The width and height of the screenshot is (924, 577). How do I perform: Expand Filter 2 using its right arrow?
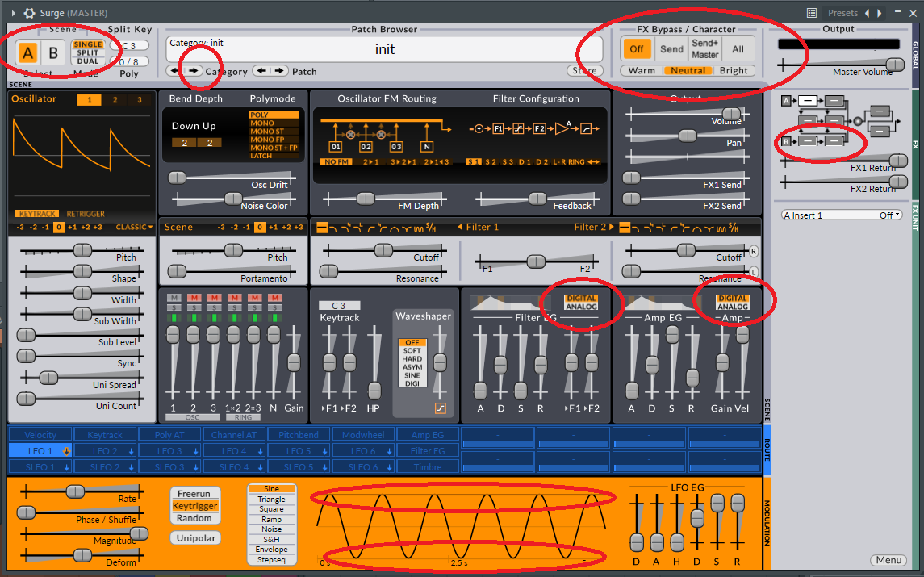[x=610, y=227]
